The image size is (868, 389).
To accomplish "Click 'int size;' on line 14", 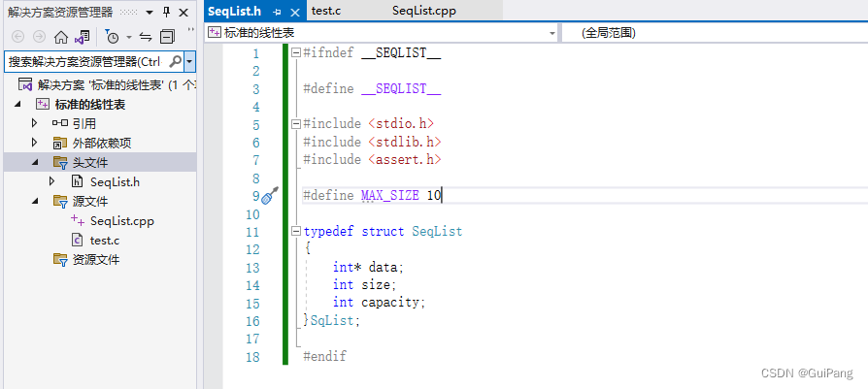I will (x=365, y=284).
